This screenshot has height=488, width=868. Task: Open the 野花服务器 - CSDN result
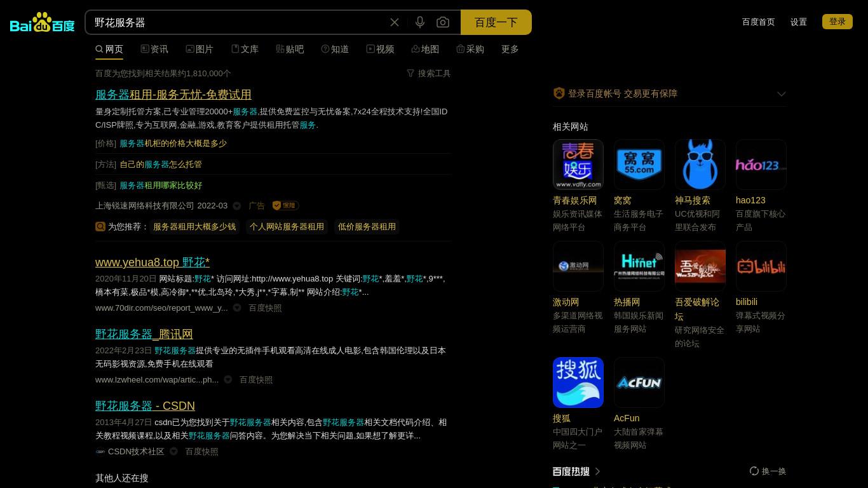tap(145, 405)
